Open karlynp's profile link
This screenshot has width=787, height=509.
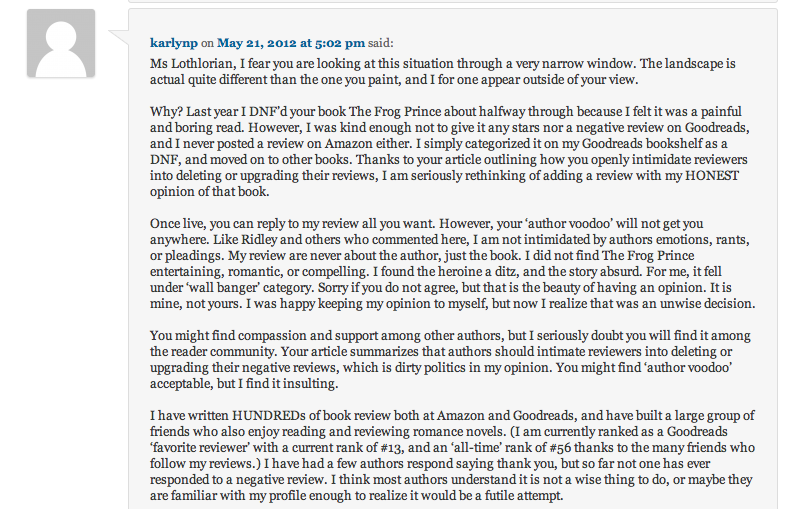(174, 43)
